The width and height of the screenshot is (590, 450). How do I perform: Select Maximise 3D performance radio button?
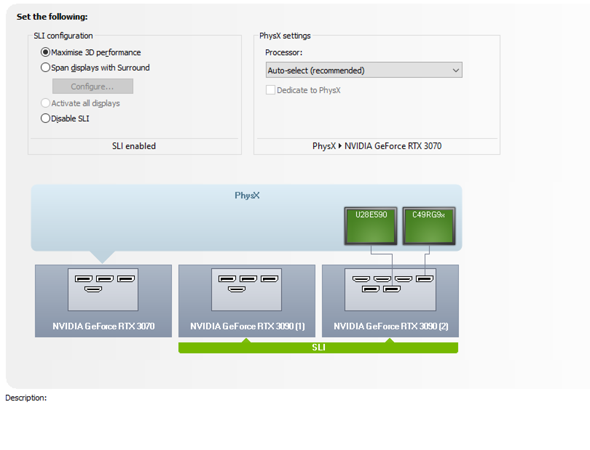(x=45, y=52)
